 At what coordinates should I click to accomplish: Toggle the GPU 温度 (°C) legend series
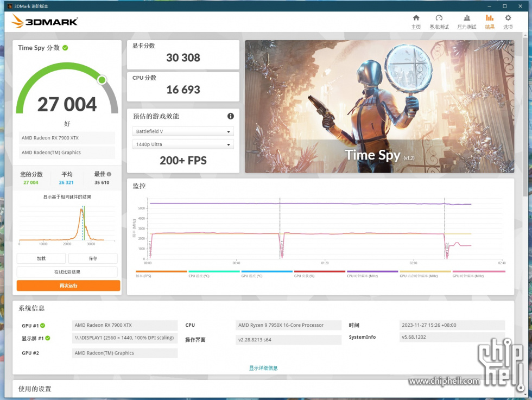click(x=267, y=274)
